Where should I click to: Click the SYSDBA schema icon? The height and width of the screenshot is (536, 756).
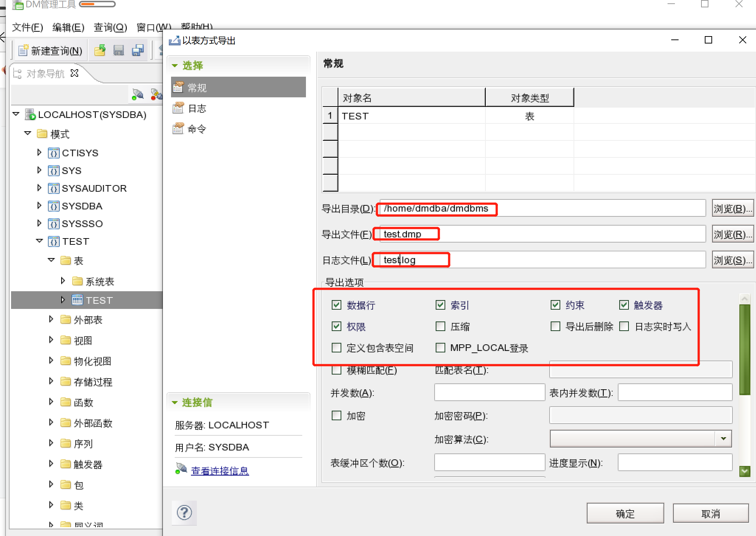tap(54, 206)
